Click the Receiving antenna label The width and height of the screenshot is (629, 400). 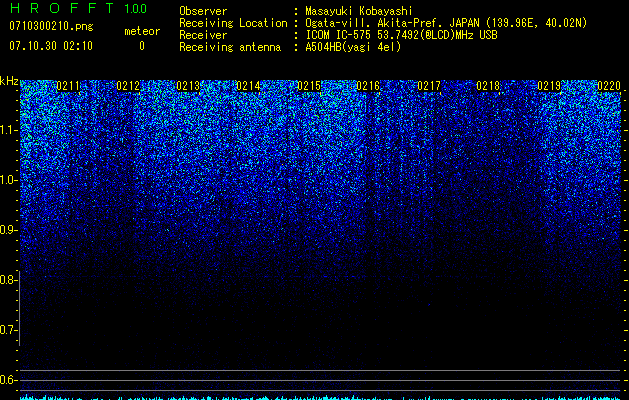(x=230, y=47)
